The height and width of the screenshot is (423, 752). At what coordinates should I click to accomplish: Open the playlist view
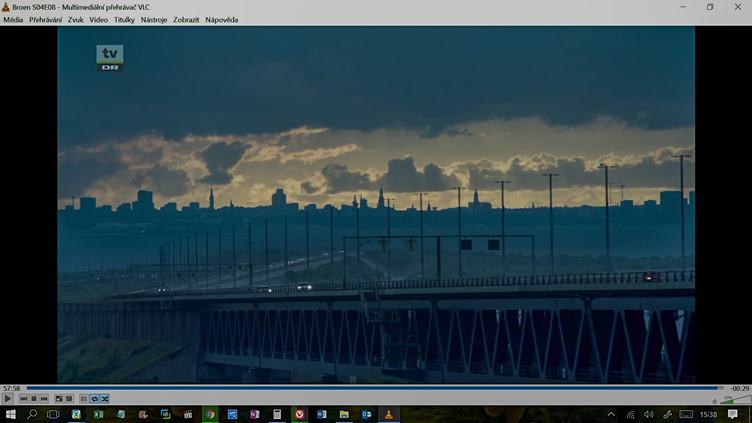(x=84, y=399)
